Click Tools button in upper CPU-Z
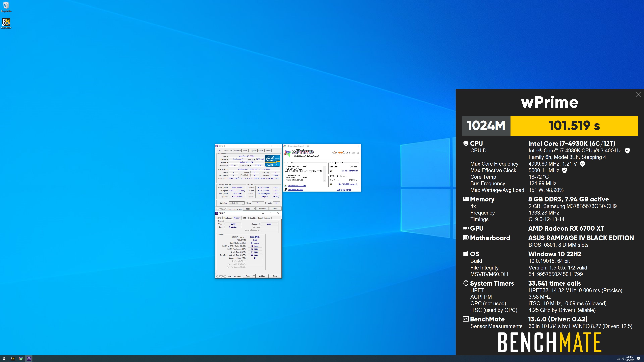Viewport: 644px width, 362px height. point(248,209)
